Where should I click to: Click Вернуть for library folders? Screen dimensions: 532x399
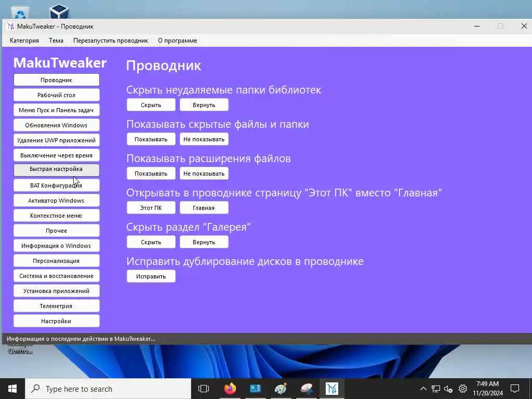204,105
